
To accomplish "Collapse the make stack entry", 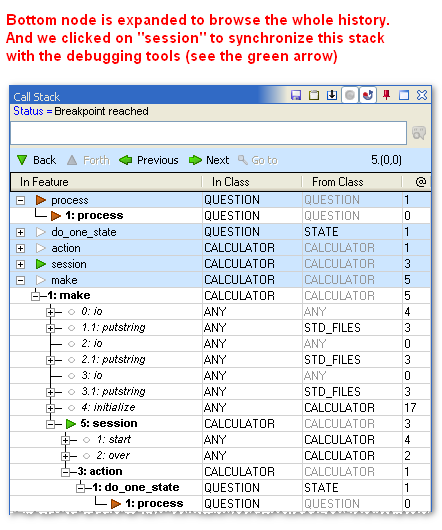I will [x=21, y=280].
